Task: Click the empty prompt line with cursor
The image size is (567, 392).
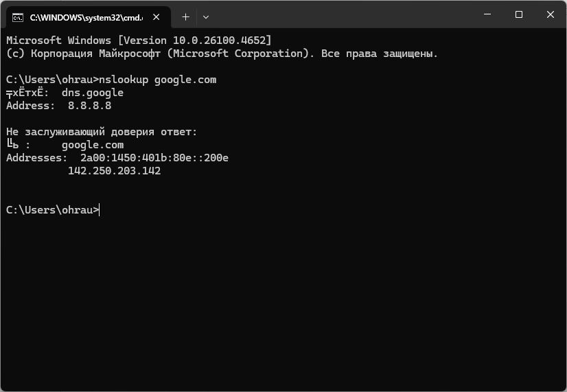Action: click(x=100, y=210)
